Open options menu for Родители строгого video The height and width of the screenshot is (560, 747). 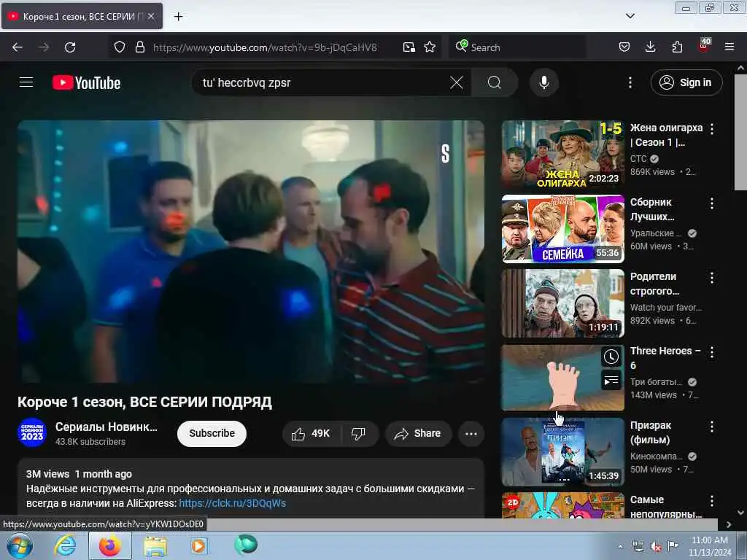[712, 278]
